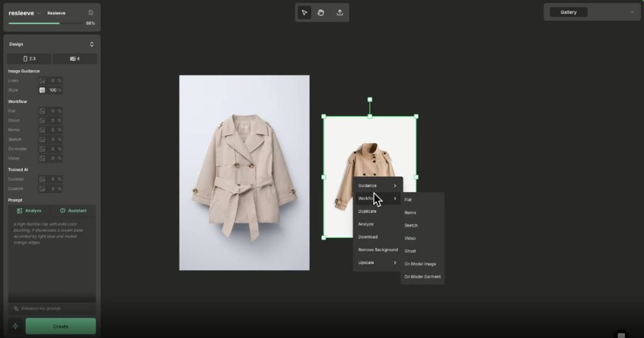Click the lightning bolt icon beside Create
Viewport: 644px width, 338px height.
coord(16,326)
